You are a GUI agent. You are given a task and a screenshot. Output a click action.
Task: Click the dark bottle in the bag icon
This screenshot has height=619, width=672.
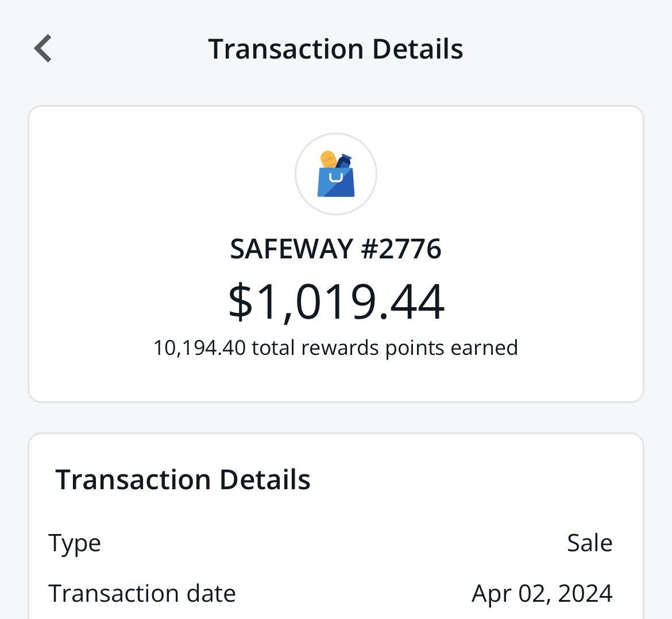(343, 161)
